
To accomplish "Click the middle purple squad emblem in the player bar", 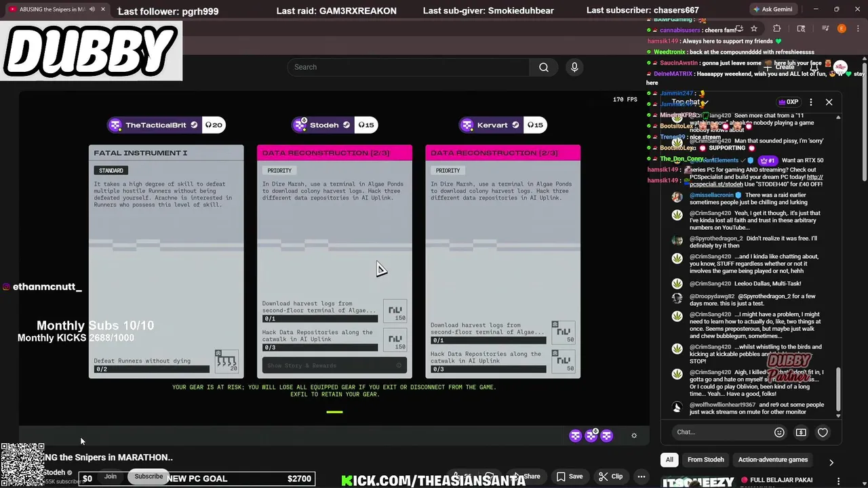I will coord(591,436).
